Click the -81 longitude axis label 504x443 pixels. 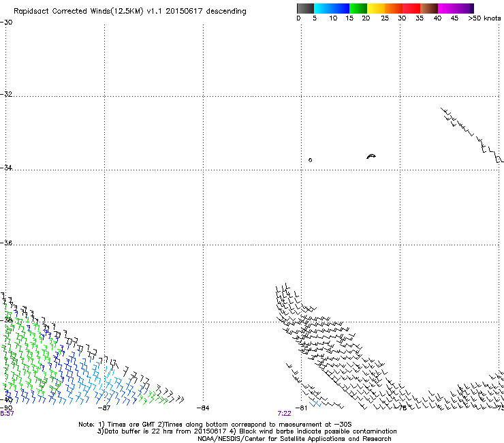point(301,408)
